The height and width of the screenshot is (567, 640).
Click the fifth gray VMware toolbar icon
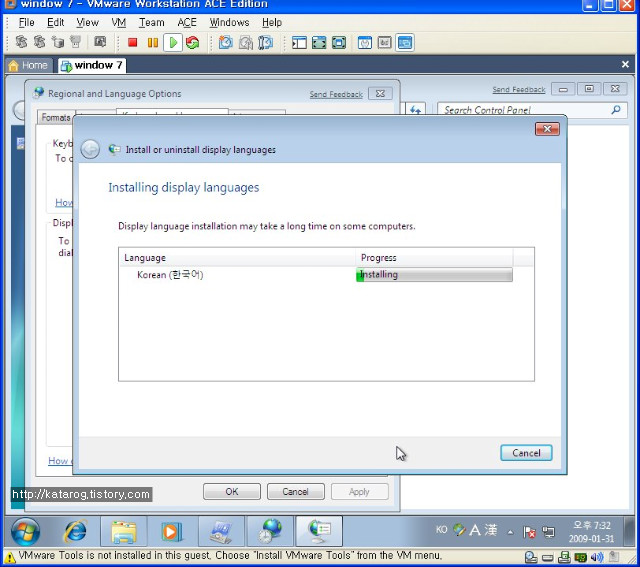pos(100,42)
